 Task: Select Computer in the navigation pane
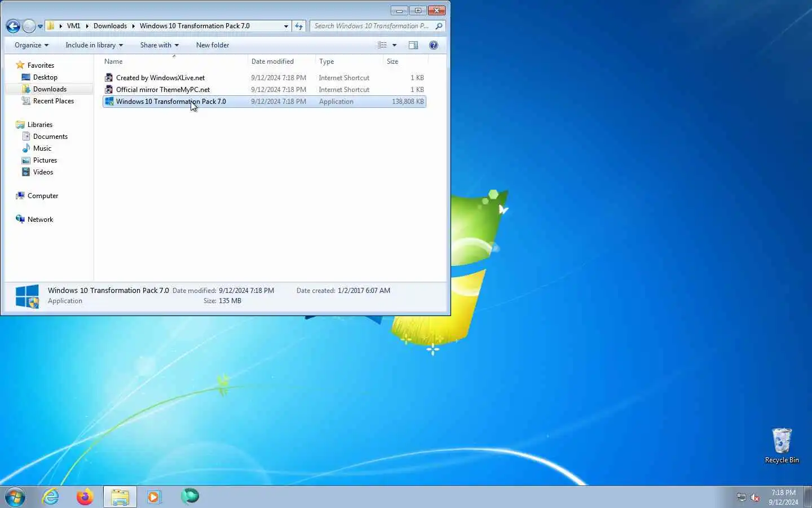(43, 196)
